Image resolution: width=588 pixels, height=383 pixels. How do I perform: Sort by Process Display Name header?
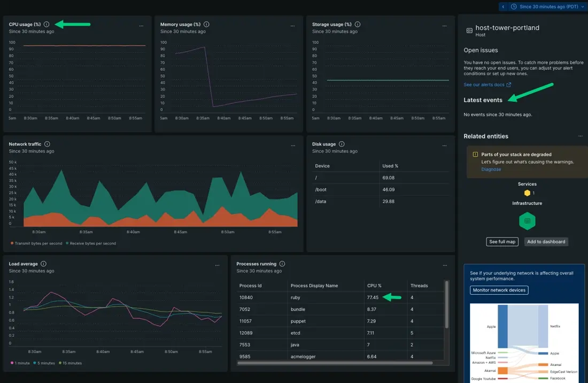[x=314, y=286]
